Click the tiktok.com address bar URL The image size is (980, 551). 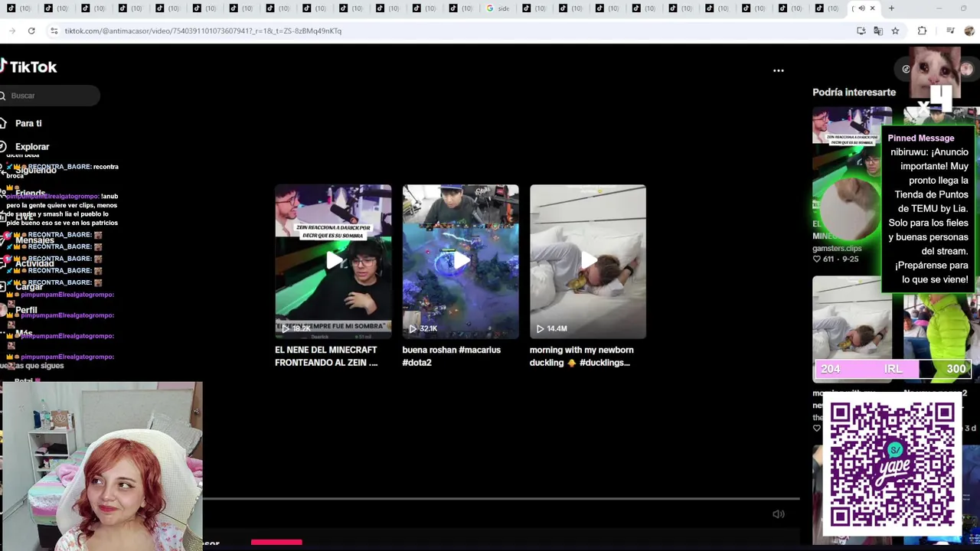click(203, 31)
